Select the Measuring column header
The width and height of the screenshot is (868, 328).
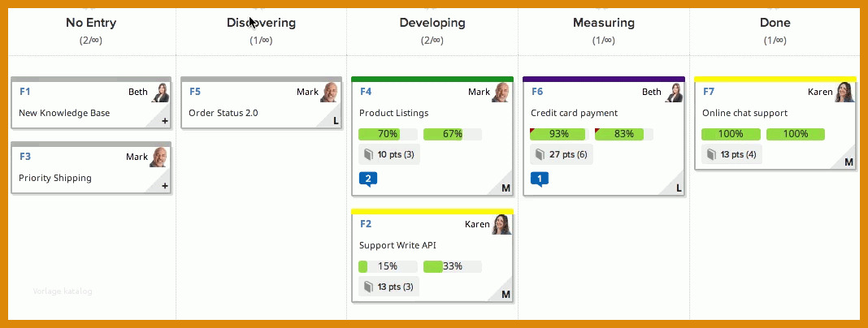tap(604, 23)
